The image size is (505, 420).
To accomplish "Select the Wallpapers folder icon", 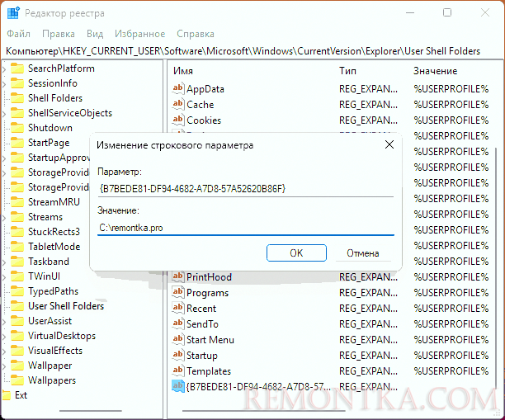I will [17, 380].
